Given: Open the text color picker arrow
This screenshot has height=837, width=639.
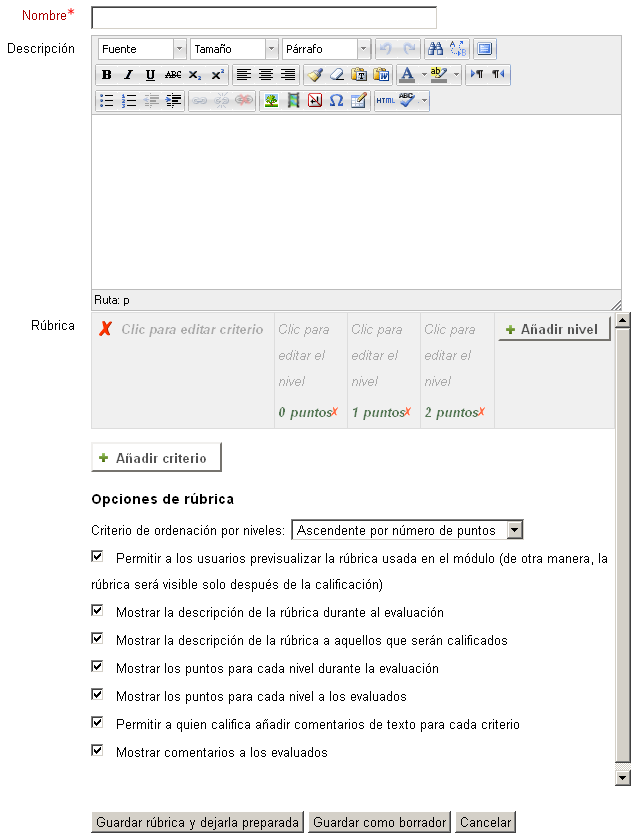Looking at the screenshot, I should [424, 75].
